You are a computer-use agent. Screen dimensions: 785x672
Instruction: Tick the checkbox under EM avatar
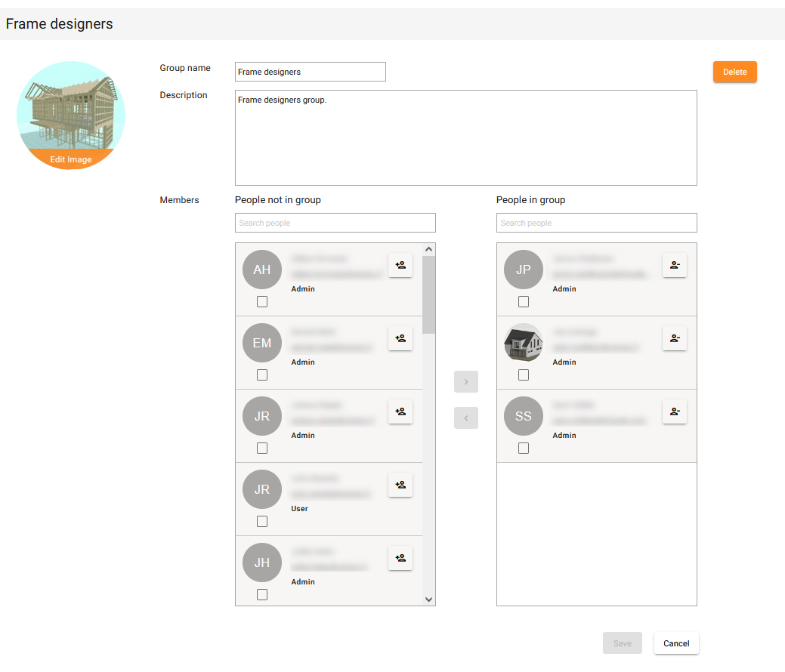(262, 375)
